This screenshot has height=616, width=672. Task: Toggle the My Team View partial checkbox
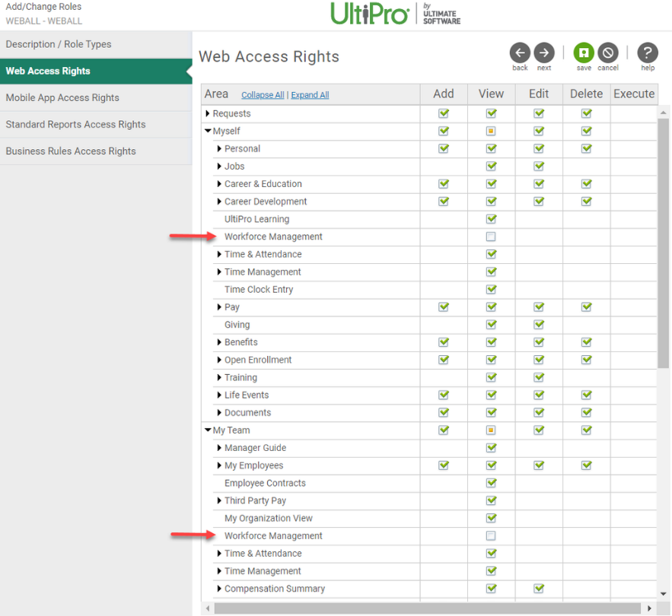click(491, 430)
